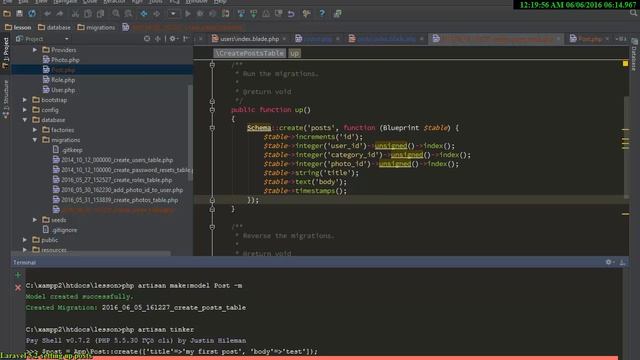Toggle fold at Run the migrations comment
The image size is (640, 360).
click(212, 64)
